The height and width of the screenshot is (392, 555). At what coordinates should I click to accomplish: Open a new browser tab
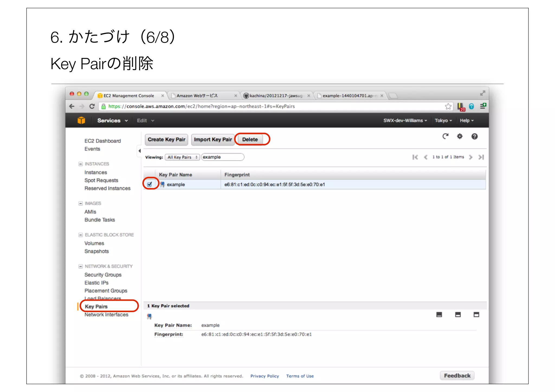[x=393, y=96]
